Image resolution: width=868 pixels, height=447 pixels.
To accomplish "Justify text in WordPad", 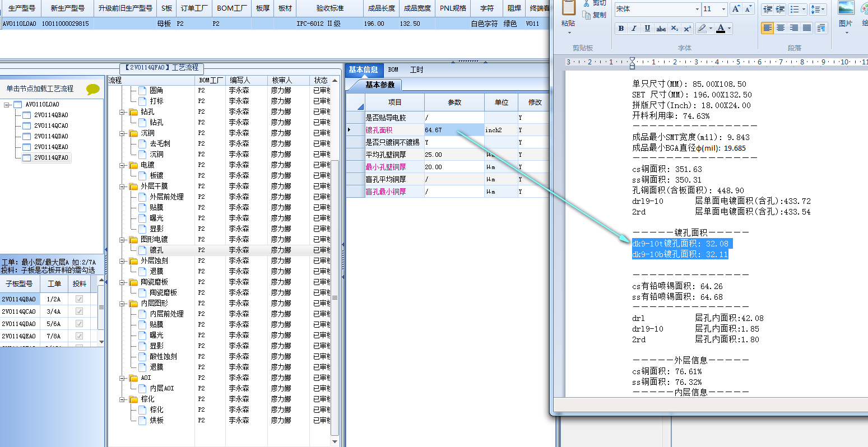I will pyautogui.click(x=807, y=28).
